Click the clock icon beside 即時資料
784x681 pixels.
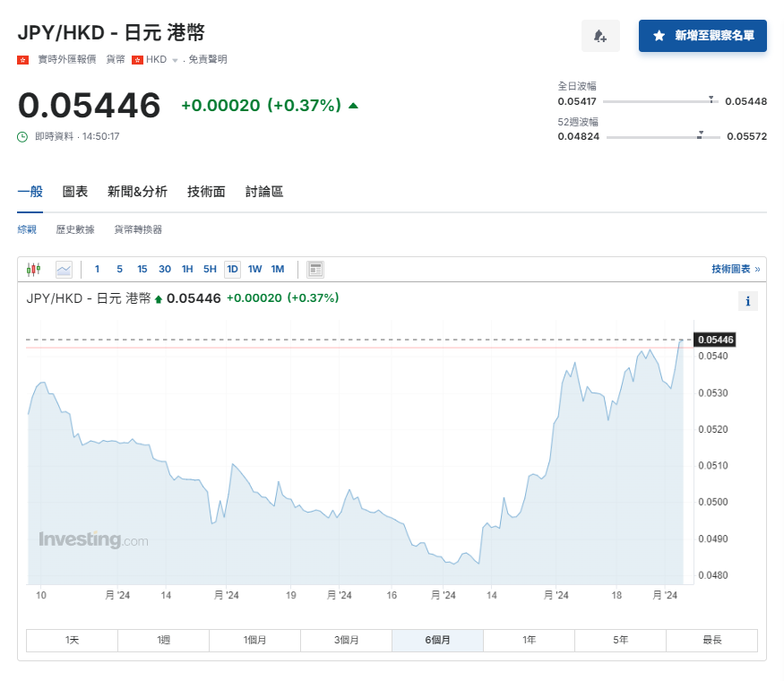(22, 136)
